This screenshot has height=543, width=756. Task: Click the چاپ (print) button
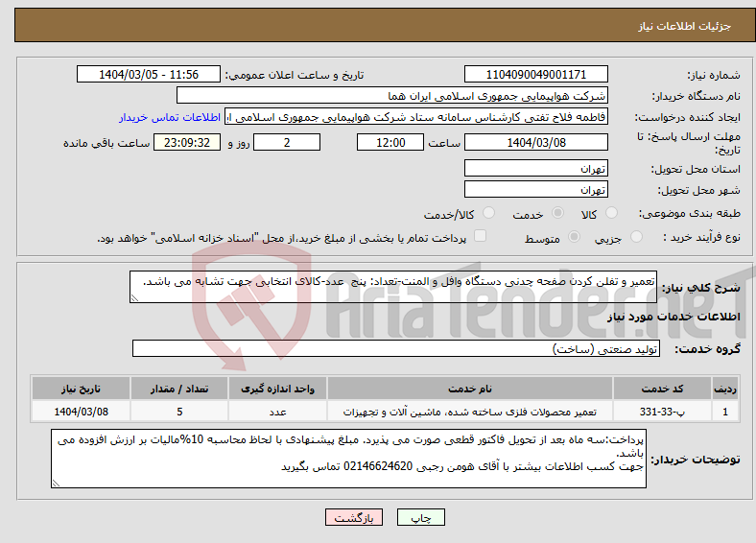coord(420,517)
